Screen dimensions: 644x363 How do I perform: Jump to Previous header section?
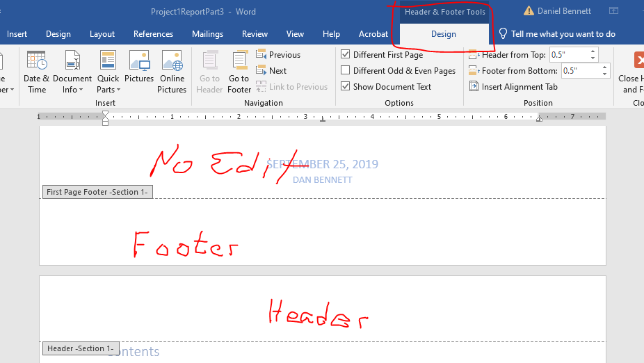(x=278, y=55)
